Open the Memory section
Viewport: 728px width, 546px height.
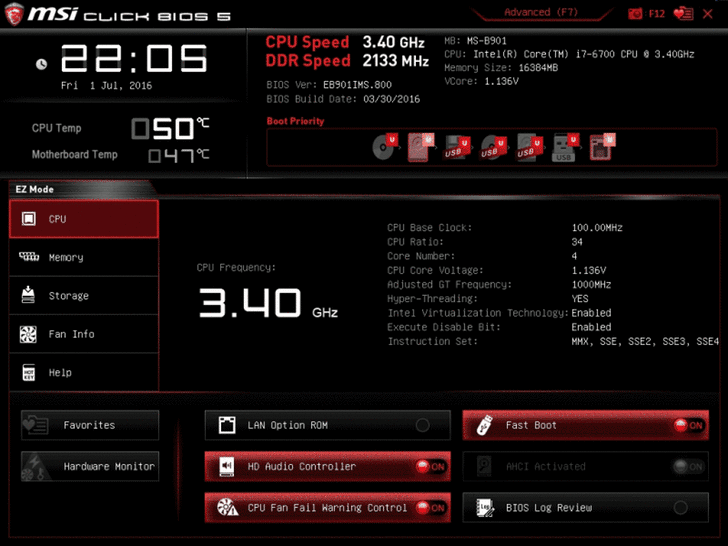coord(84,257)
